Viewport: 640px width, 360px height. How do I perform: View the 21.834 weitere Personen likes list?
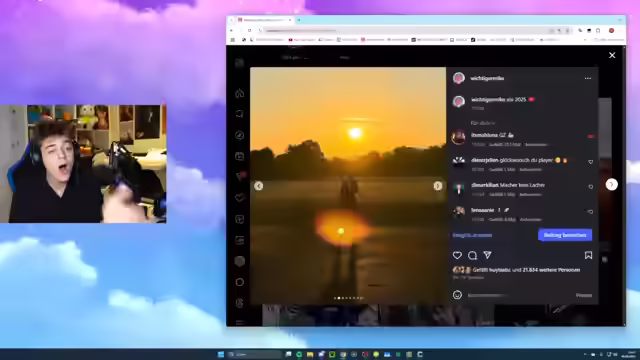(551, 270)
